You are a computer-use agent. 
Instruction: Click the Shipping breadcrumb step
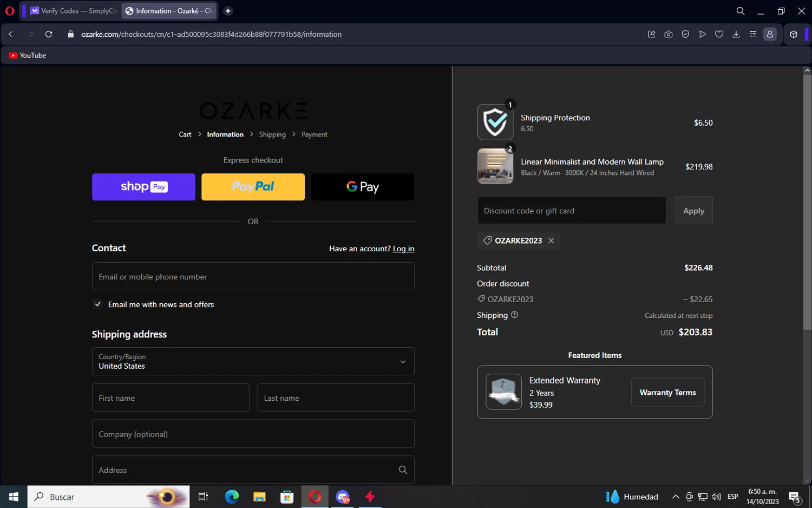pyautogui.click(x=272, y=134)
